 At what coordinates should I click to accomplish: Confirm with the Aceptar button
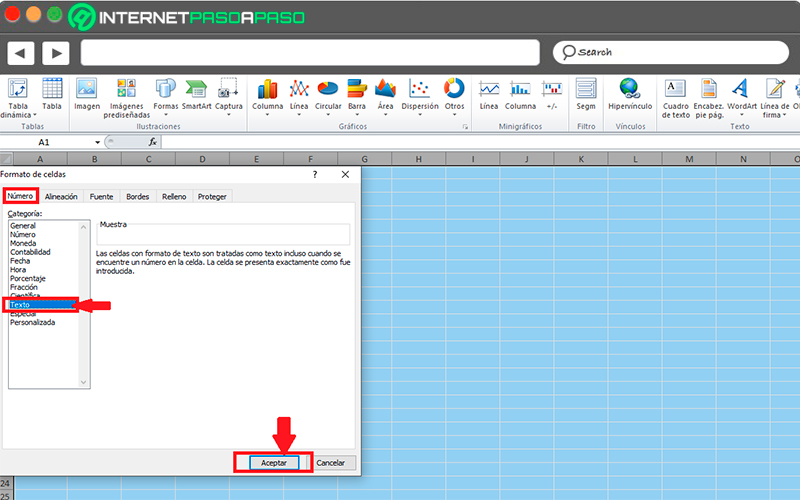[274, 463]
